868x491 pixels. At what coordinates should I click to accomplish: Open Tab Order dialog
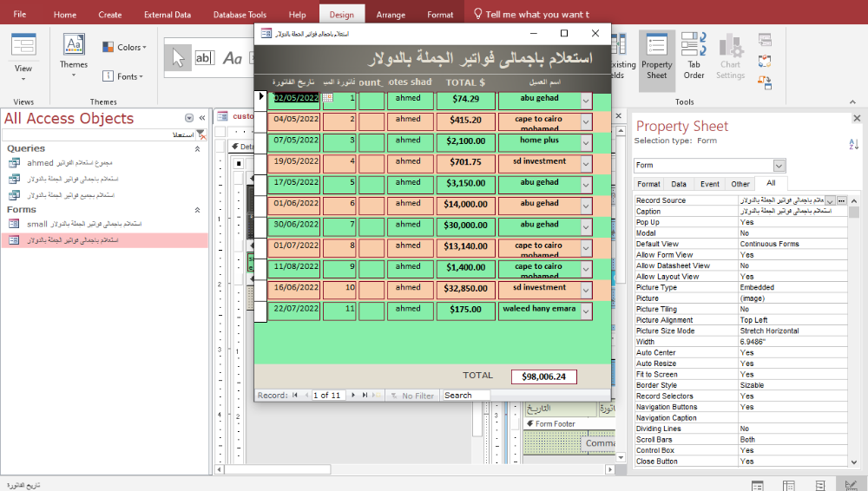coord(694,57)
